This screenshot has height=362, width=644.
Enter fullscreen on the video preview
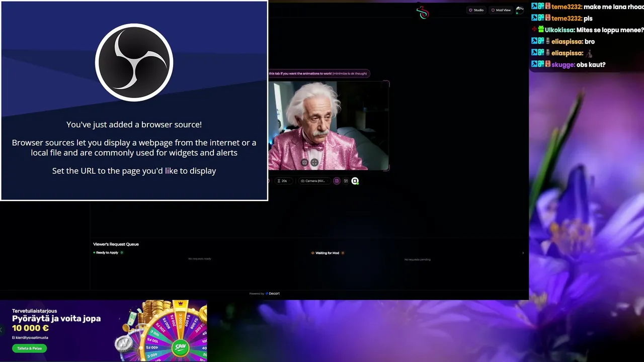tap(314, 162)
